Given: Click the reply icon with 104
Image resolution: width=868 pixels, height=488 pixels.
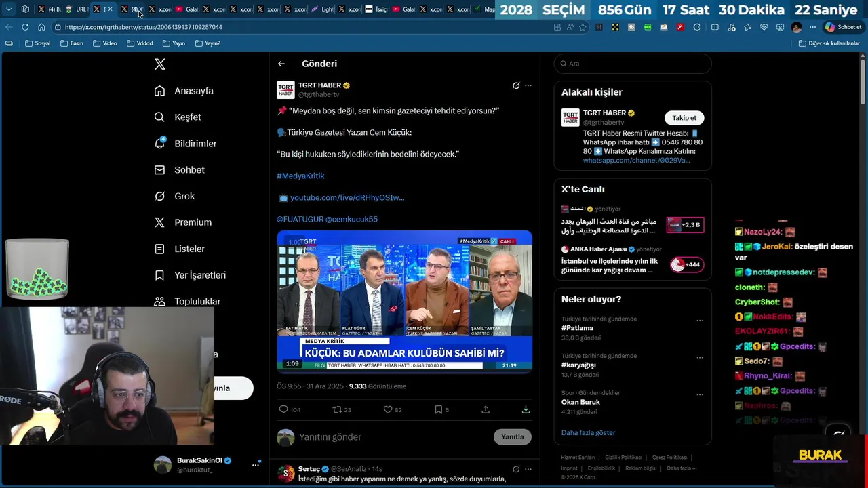Looking at the screenshot, I should (283, 409).
